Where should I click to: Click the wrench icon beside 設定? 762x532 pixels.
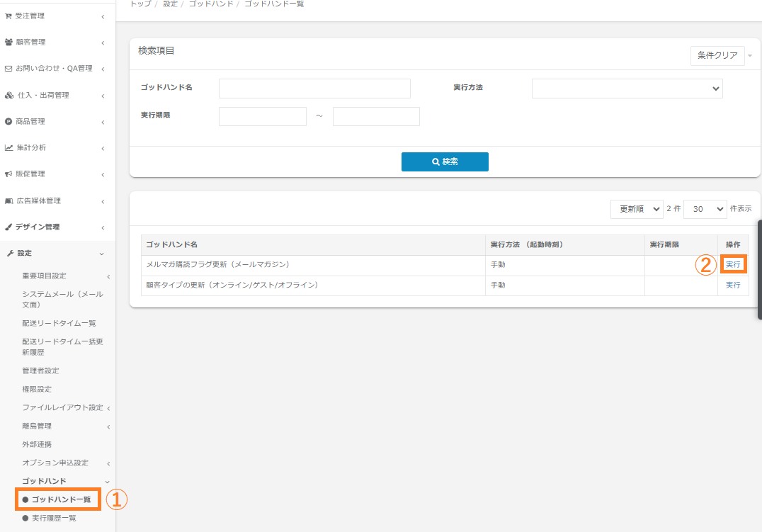tap(10, 254)
